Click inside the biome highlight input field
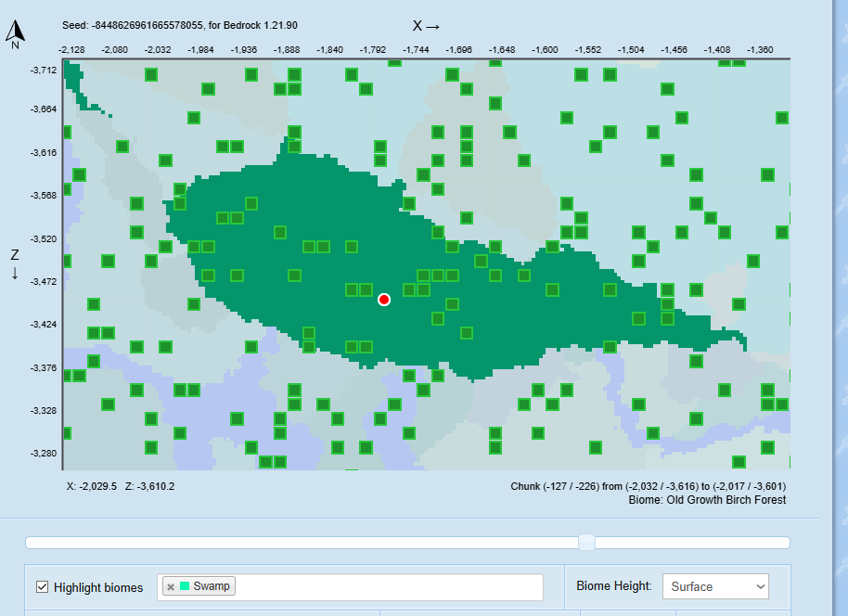This screenshot has width=848, height=616. point(390,586)
